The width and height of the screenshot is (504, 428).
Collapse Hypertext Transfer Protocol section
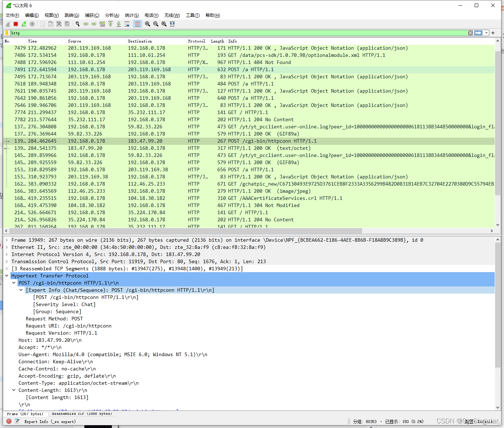point(7,276)
